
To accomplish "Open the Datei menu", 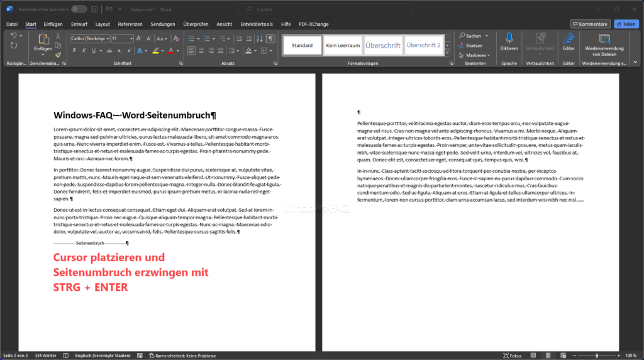I will (x=12, y=25).
